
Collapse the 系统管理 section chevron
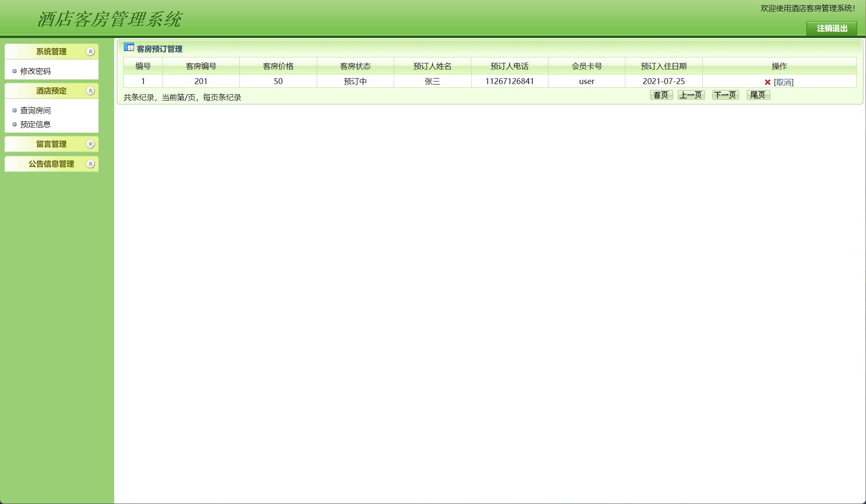click(x=90, y=51)
